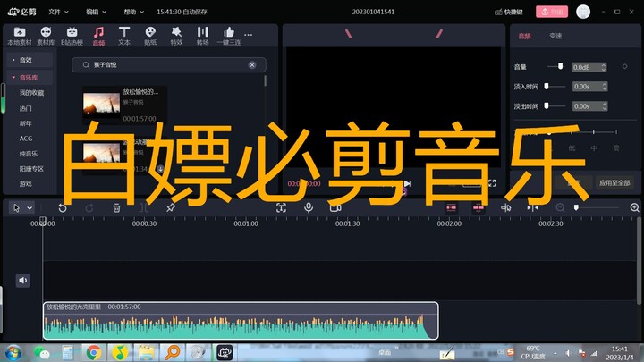Launch Chrome from the taskbar

[x=94, y=353]
